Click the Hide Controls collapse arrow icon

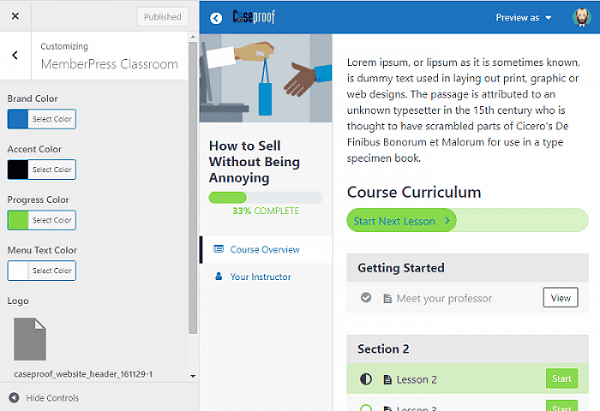14,398
